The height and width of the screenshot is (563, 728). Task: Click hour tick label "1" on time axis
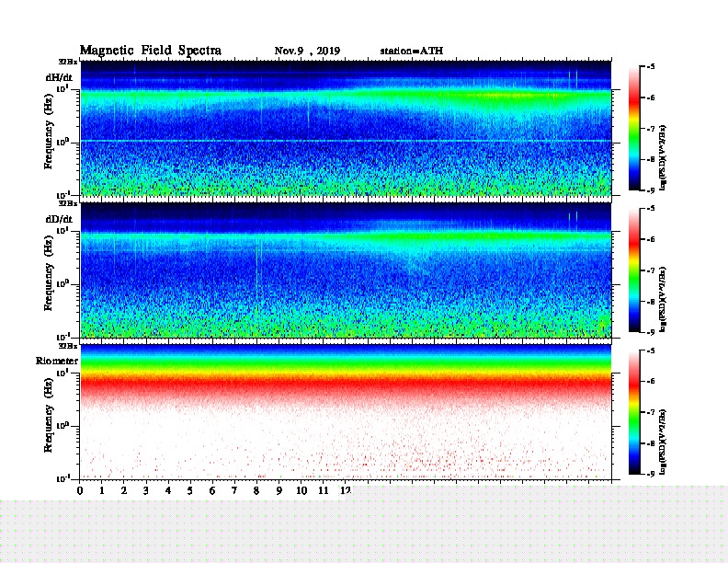pyautogui.click(x=102, y=490)
